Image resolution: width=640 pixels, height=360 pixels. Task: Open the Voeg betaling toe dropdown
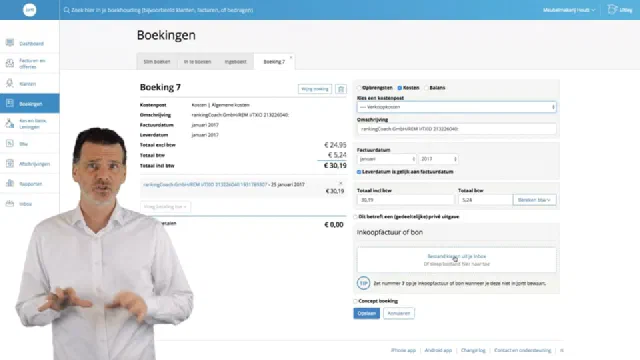pyautogui.click(x=165, y=207)
